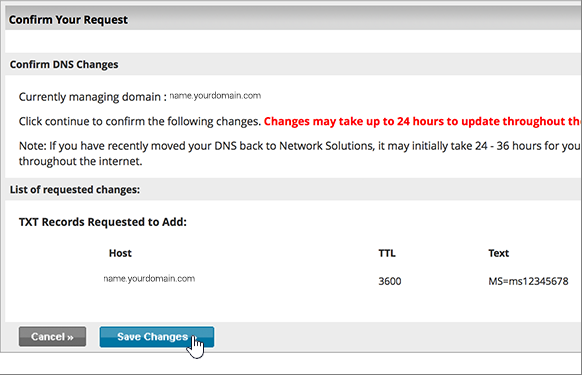The width and height of the screenshot is (583, 376).
Task: Select the host value name.yourdomain.com in the table
Action: [149, 279]
